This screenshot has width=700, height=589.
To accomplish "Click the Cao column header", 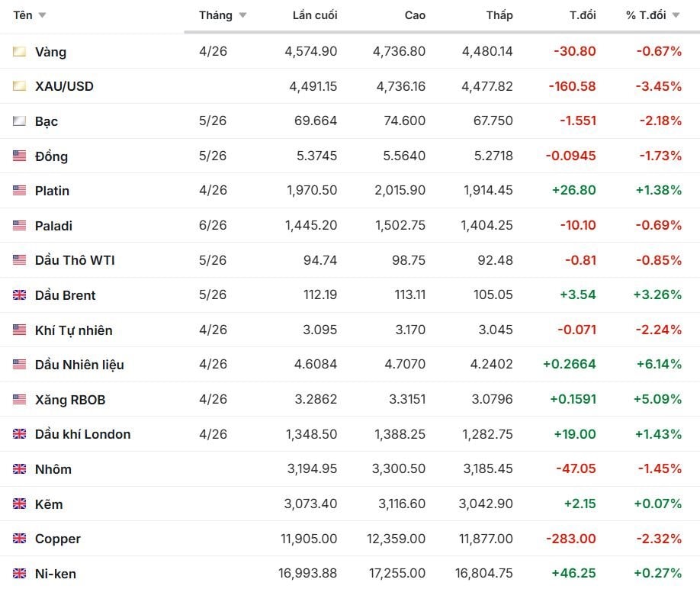I will [x=415, y=15].
